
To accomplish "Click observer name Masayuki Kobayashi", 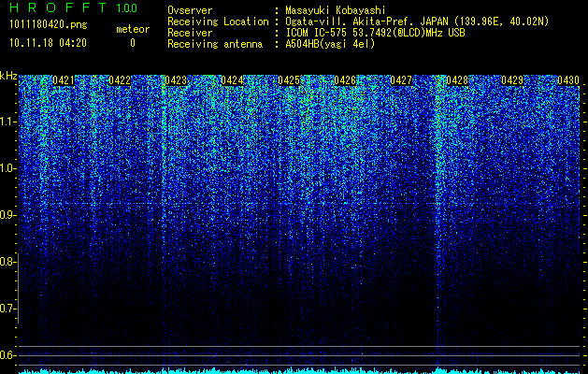I will pyautogui.click(x=336, y=10).
